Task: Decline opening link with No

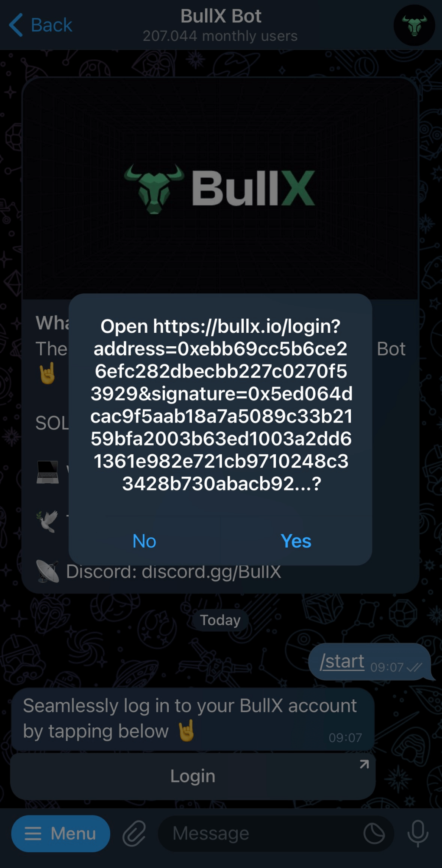Action: click(x=145, y=541)
